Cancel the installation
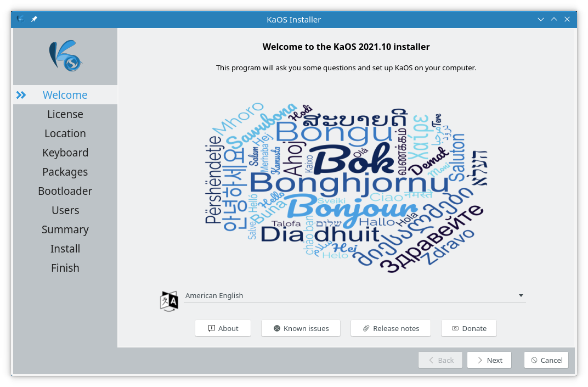588x387 pixels. [546, 360]
